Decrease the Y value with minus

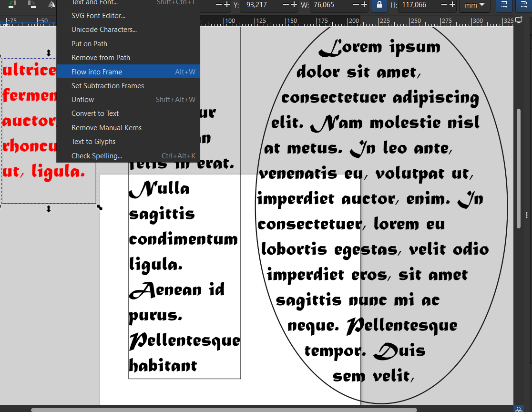click(x=286, y=5)
